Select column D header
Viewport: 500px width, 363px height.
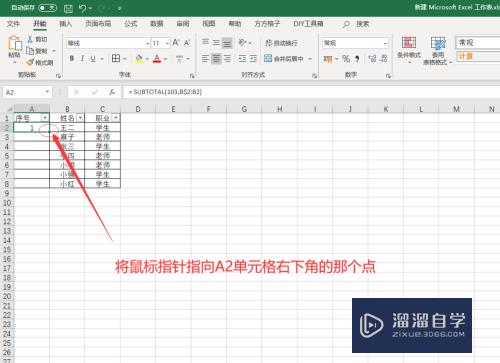(138, 109)
